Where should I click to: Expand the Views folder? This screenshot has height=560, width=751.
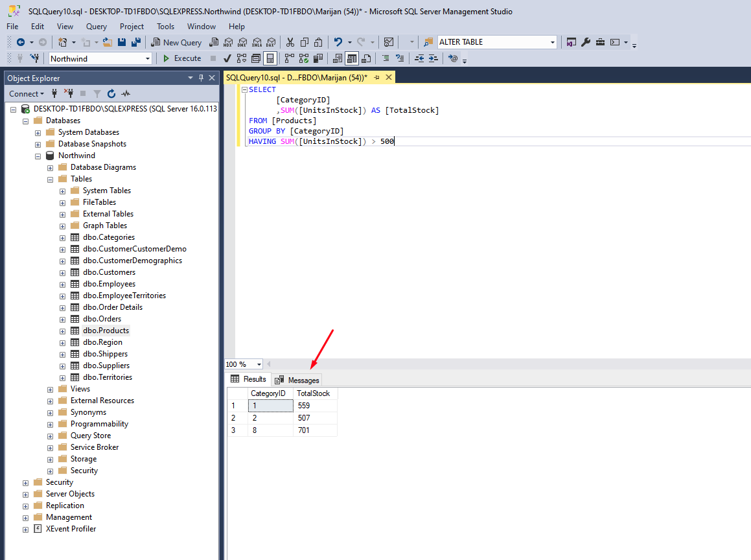click(51, 390)
